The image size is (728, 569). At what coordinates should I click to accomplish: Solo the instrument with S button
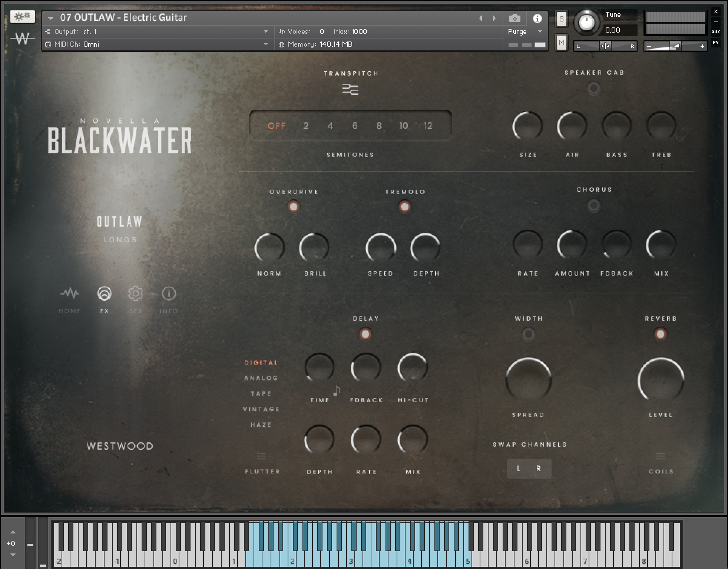561,19
